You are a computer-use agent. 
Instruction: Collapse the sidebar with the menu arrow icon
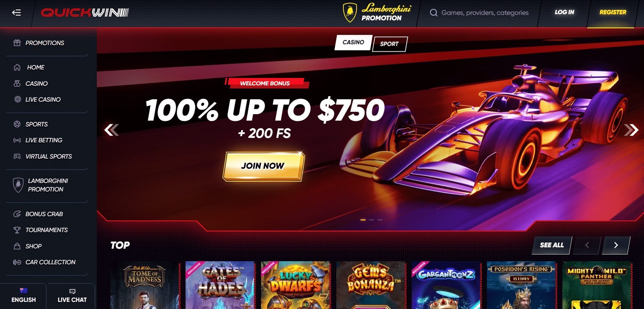click(16, 13)
